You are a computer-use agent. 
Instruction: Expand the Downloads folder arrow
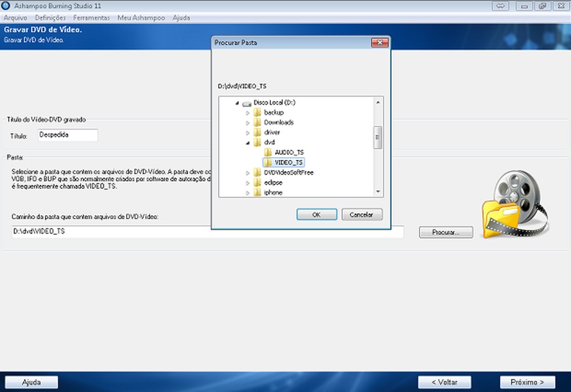248,123
